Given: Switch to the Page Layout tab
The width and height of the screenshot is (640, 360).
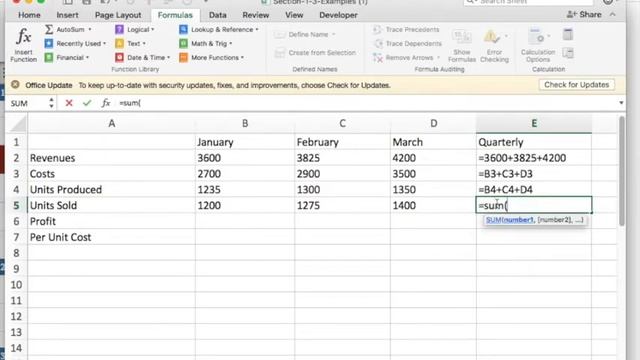Looking at the screenshot, I should 118,15.
